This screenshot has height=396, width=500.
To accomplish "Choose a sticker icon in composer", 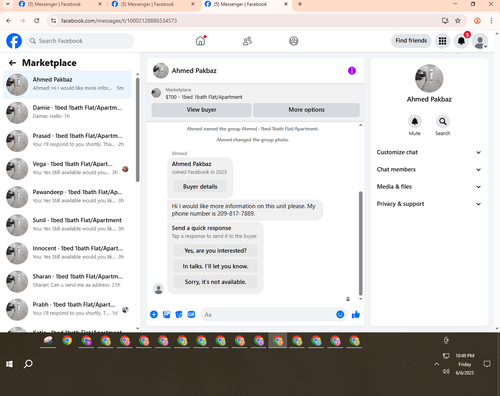I will [179, 314].
